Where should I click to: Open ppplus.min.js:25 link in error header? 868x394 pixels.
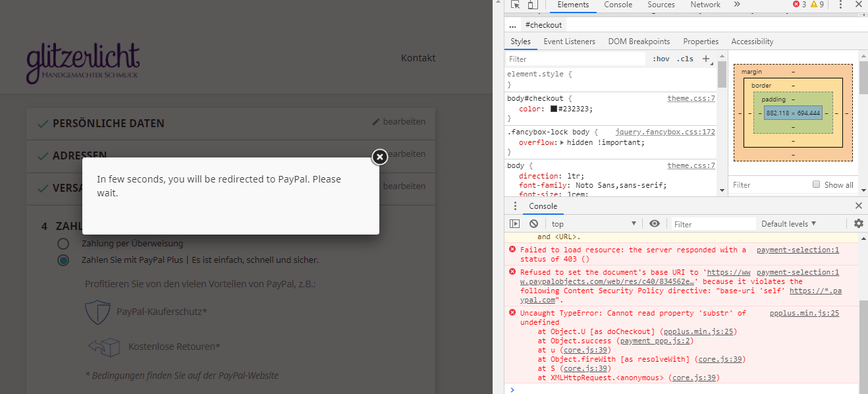[x=804, y=313]
